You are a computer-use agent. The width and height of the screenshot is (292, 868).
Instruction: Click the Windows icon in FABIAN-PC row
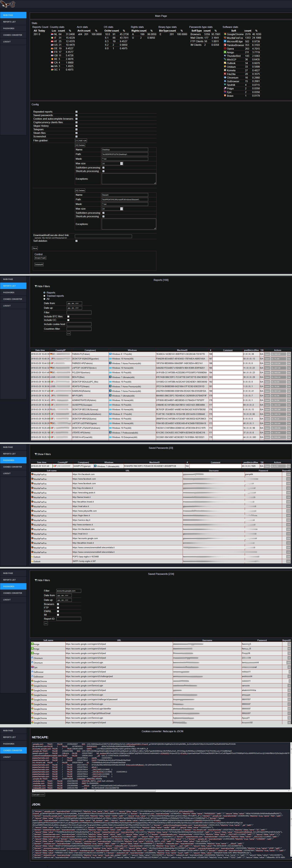110,354
